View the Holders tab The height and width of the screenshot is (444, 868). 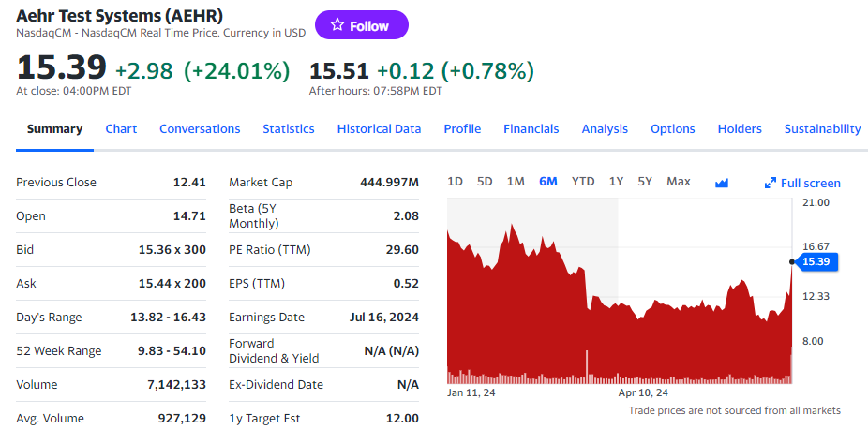coord(740,129)
